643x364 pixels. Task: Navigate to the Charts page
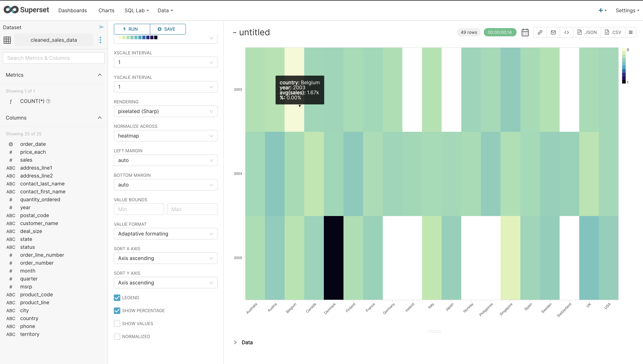click(x=106, y=10)
